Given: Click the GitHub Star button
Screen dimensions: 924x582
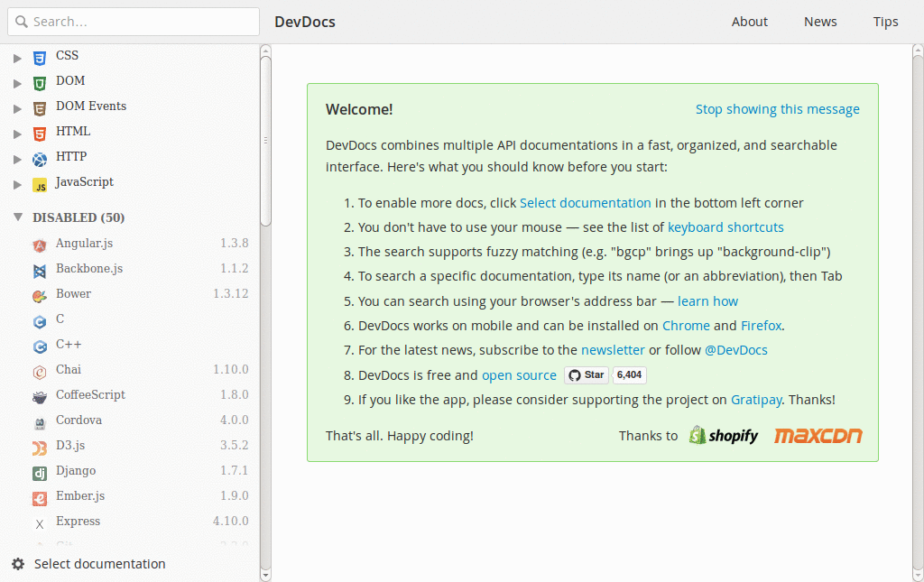Looking at the screenshot, I should tap(587, 375).
